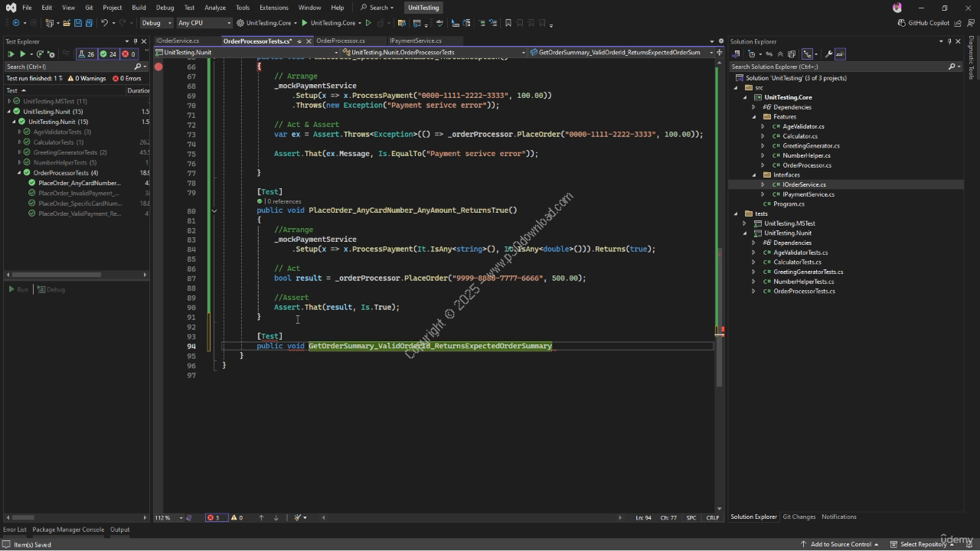Switch to the IPaymentService.cs tab
This screenshot has width=980, height=551.
[416, 41]
